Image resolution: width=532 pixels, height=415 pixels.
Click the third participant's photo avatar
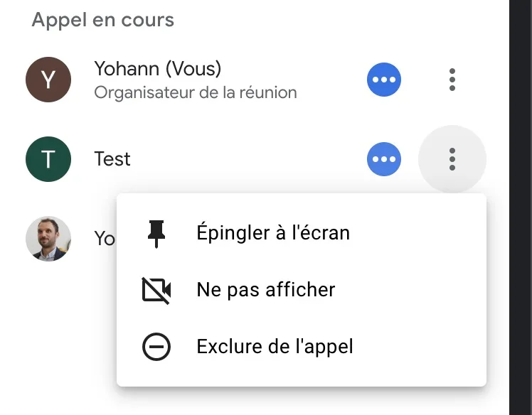(48, 239)
